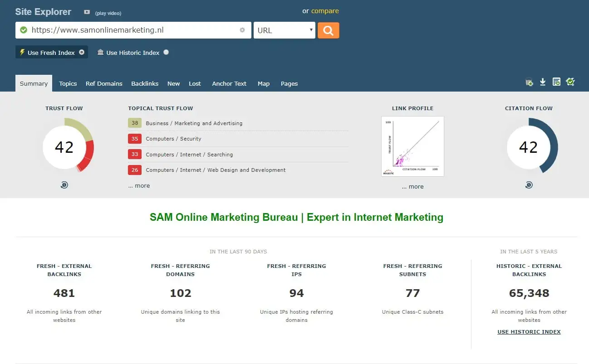Select the Use Fresh Index radio button

tap(82, 52)
